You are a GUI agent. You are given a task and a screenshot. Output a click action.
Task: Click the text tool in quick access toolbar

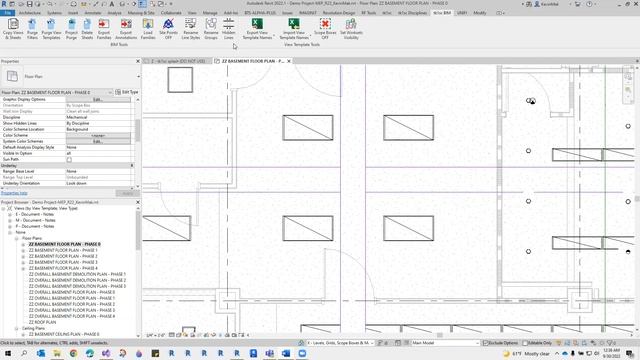112,4
